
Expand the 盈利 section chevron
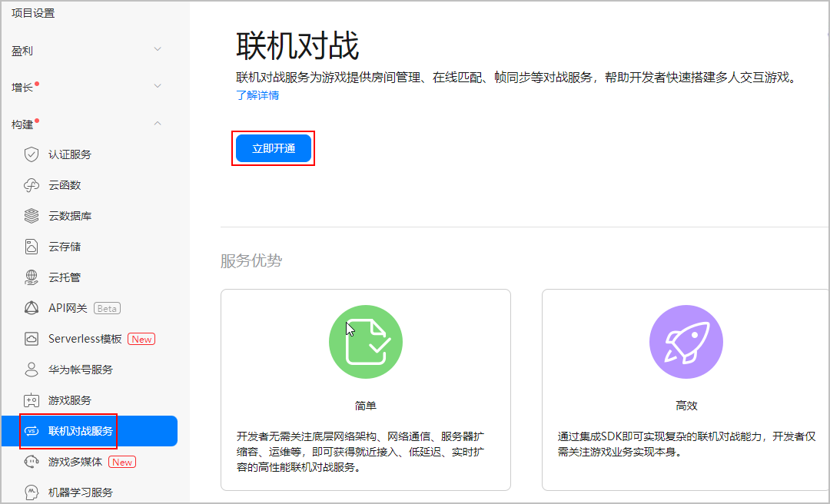click(158, 49)
